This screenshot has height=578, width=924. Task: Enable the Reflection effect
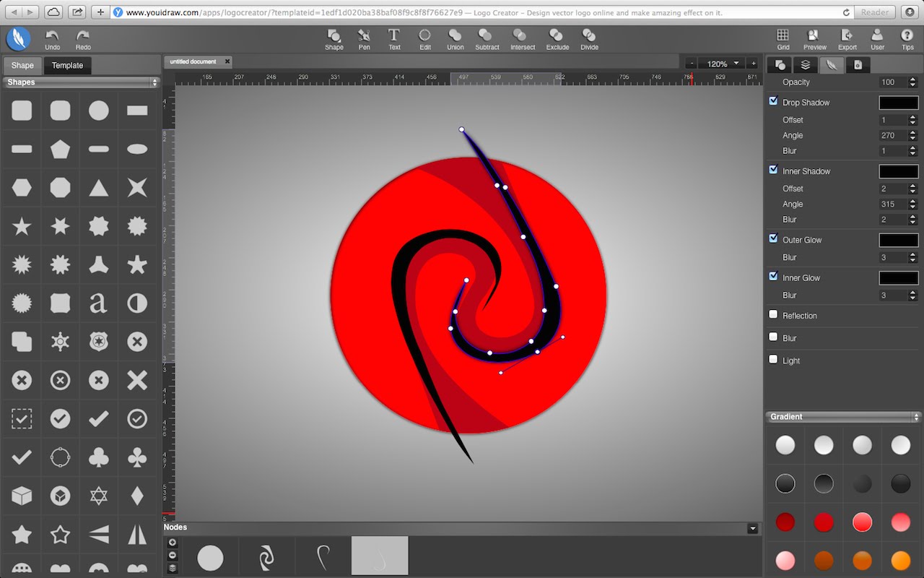pos(773,314)
